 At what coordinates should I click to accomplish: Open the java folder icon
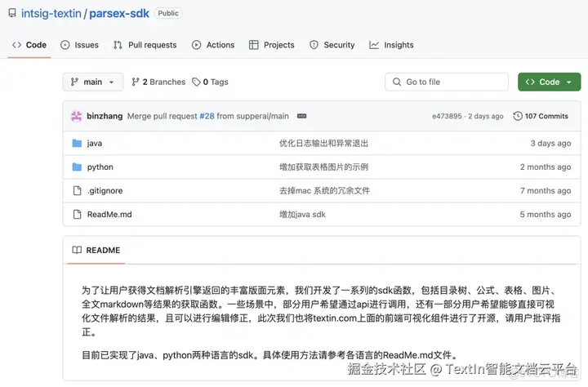(x=77, y=143)
